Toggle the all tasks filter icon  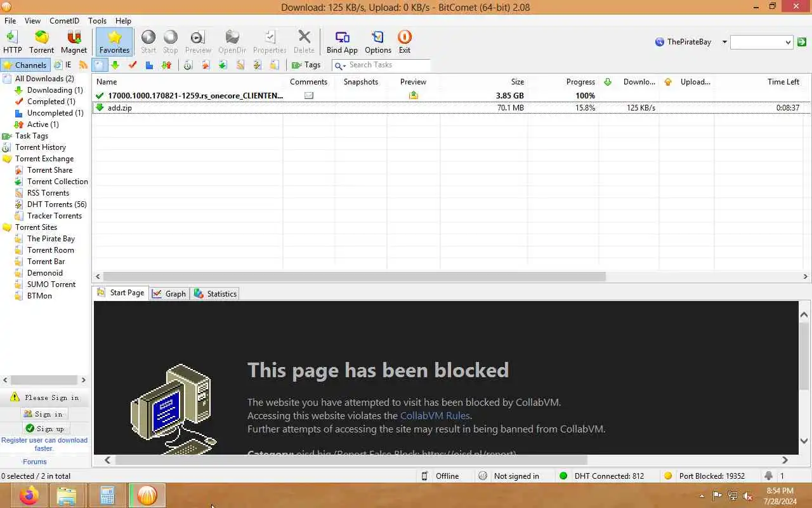[100, 65]
